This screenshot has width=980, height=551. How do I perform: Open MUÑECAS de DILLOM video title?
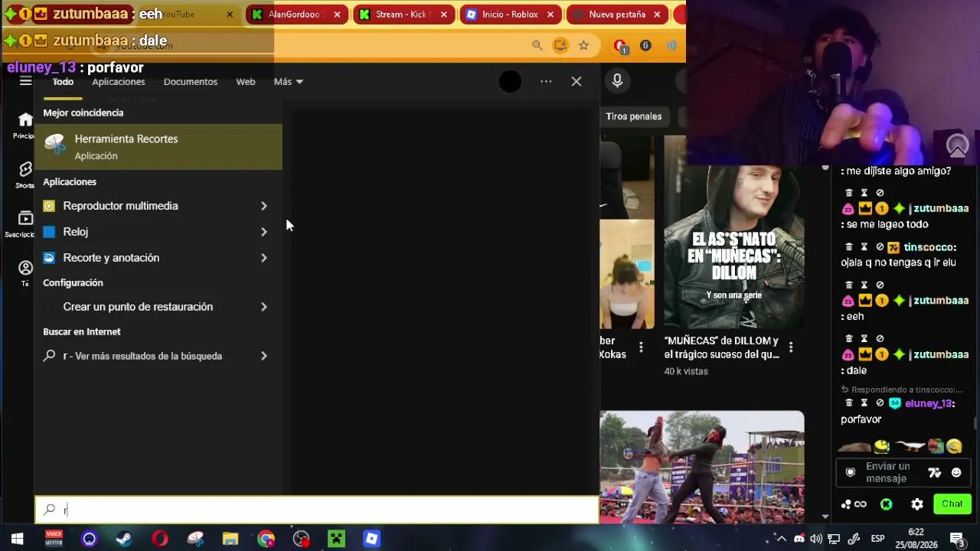[x=722, y=347]
